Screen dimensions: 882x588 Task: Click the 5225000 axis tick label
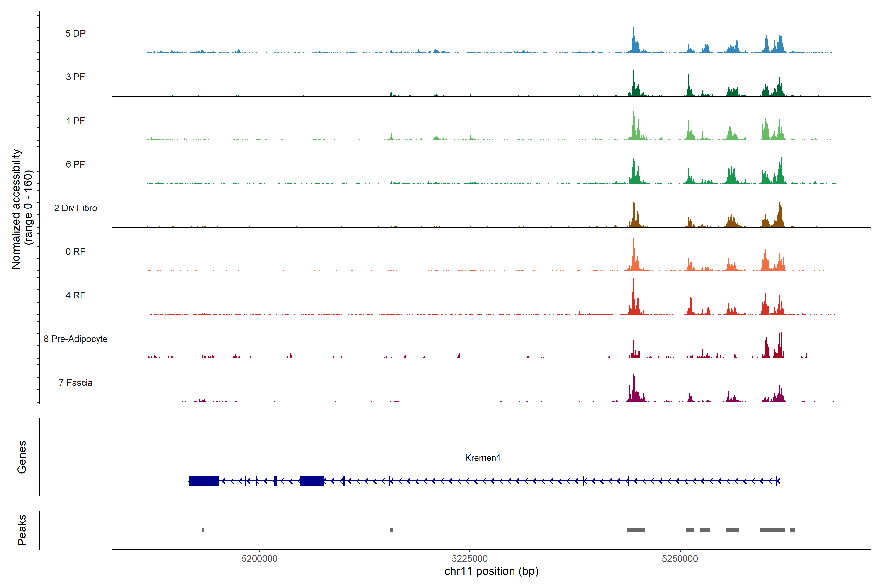[469, 558]
